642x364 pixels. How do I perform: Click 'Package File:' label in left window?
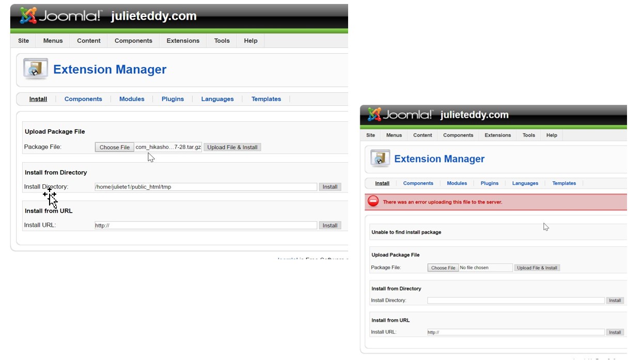(42, 147)
